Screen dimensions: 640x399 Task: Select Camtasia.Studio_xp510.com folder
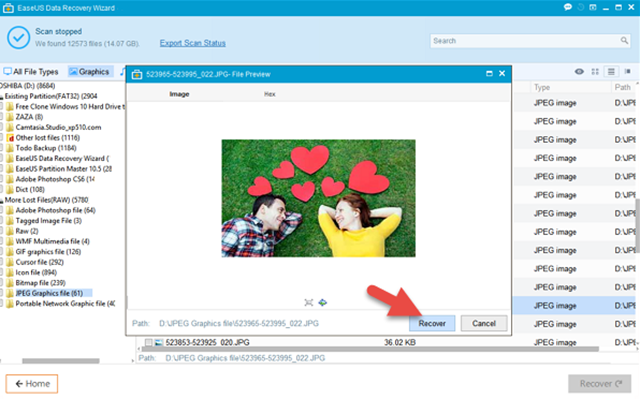pyautogui.click(x=58, y=127)
